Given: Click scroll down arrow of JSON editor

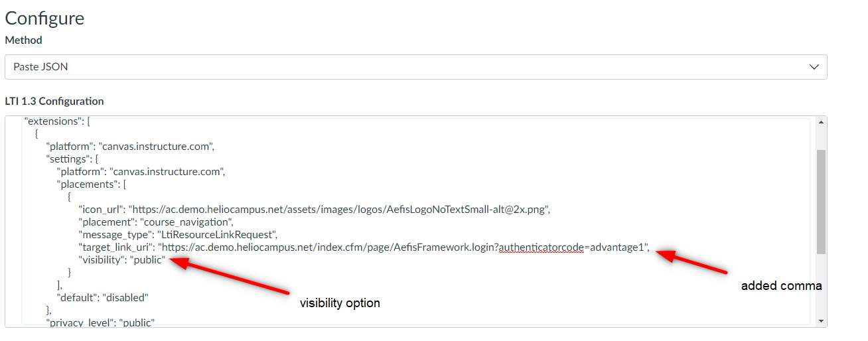Looking at the screenshot, I should click(x=822, y=321).
